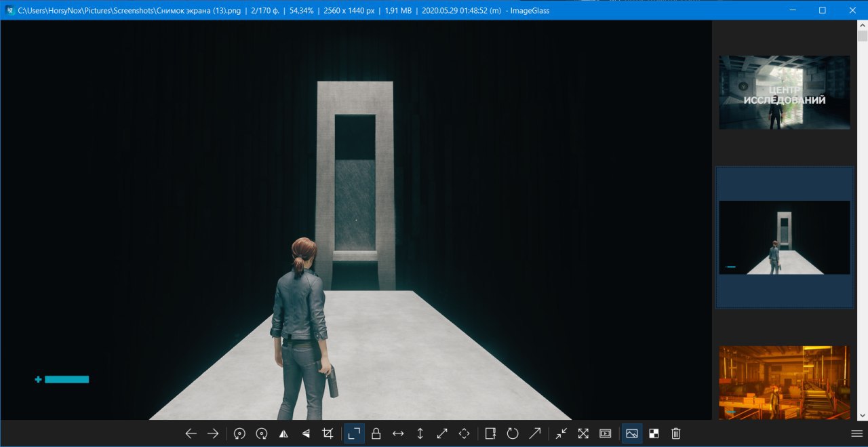
Task: Open an image file
Action: coord(490,433)
